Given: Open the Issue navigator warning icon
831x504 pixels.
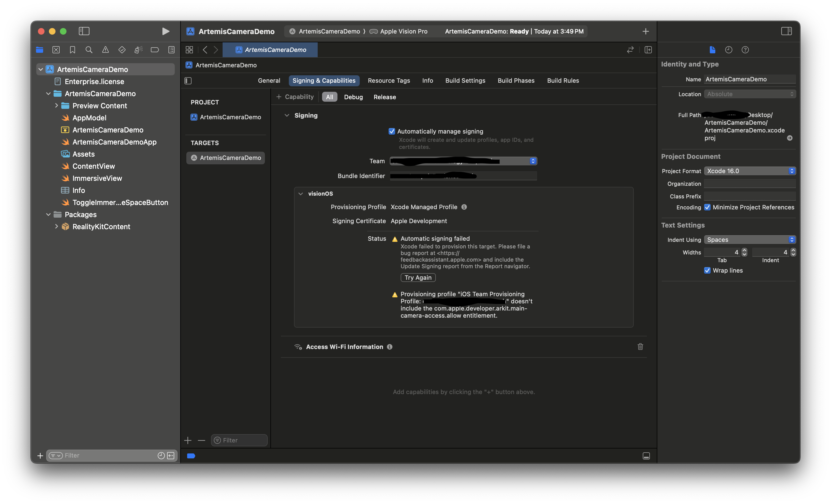Looking at the screenshot, I should (106, 50).
